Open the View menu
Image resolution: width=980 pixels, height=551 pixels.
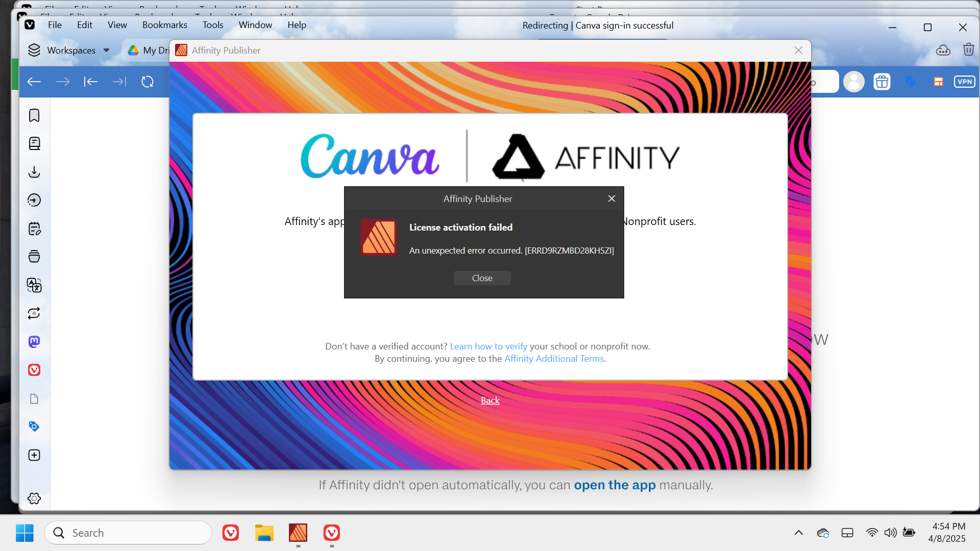(117, 25)
